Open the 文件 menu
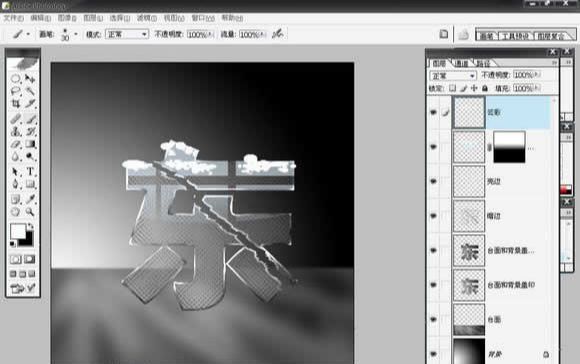The height and width of the screenshot is (364, 580). [13, 18]
